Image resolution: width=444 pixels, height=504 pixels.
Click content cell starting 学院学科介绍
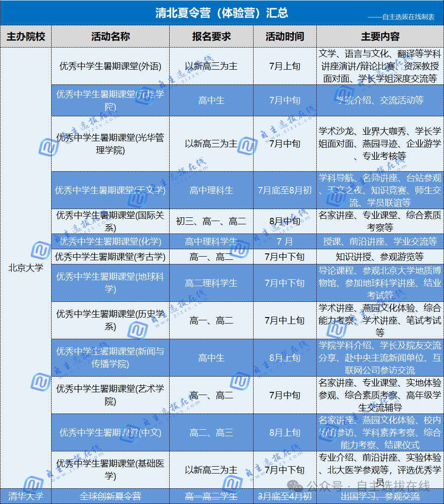point(380,357)
